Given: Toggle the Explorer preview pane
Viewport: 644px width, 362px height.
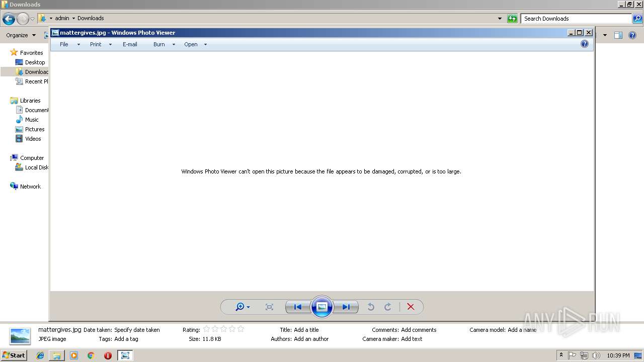Looking at the screenshot, I should click(618, 35).
